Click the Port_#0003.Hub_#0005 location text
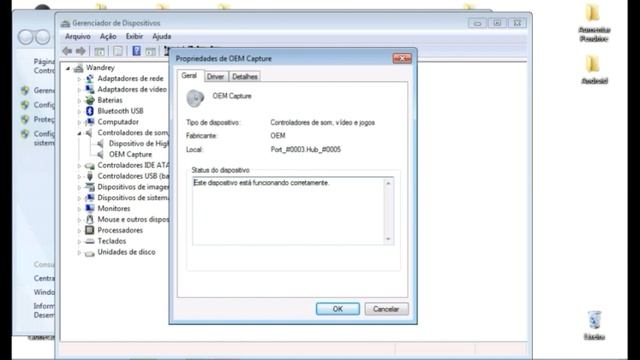 click(x=306, y=149)
